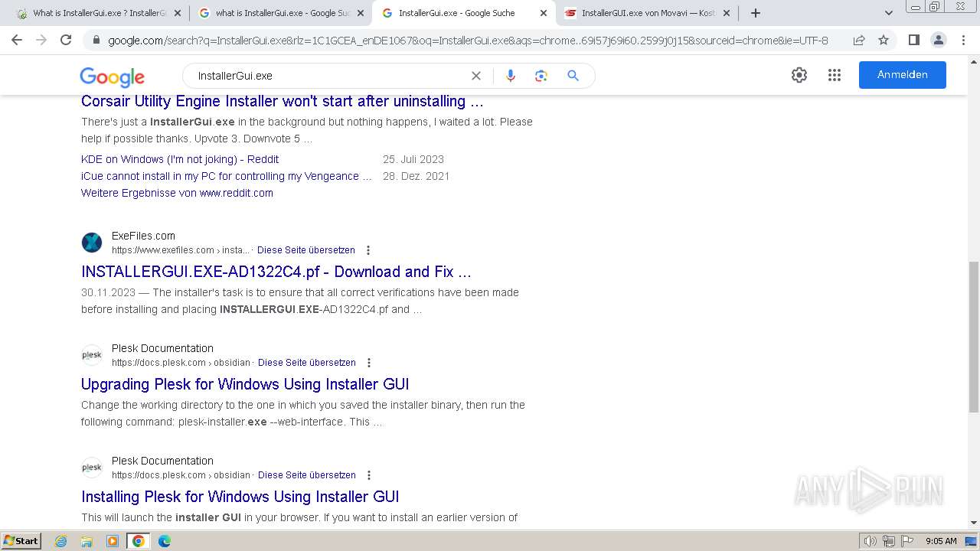Click the browser address bar URL
This screenshot has height=551, width=980.
468,40
